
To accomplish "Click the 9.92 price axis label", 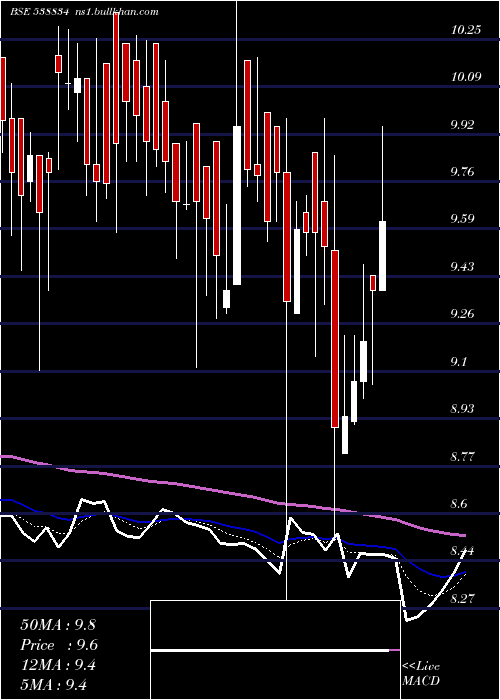I will pyautogui.click(x=462, y=124).
